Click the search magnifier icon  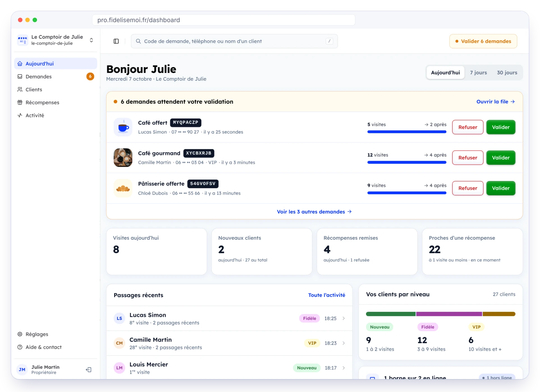point(138,41)
